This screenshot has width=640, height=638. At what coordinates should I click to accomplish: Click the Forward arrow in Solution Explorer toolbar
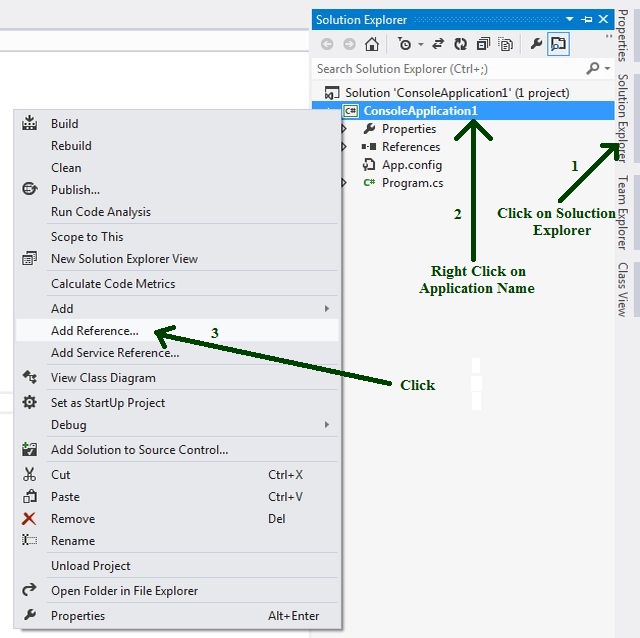[349, 44]
